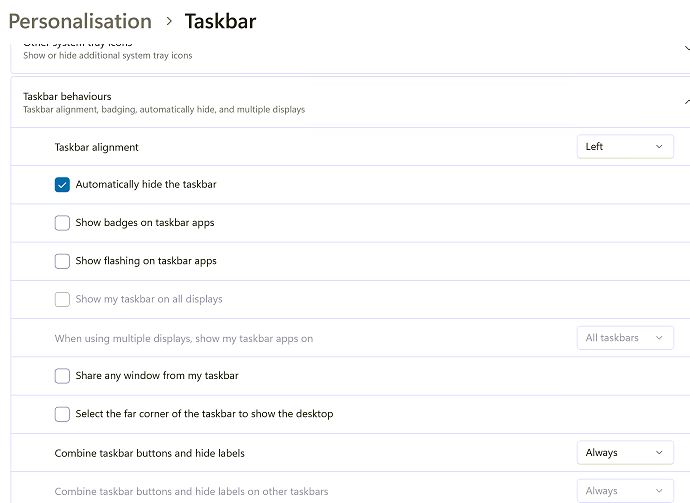Click Taskbar behaviours section header
Screen dimensions: 690x503
click(x=67, y=96)
